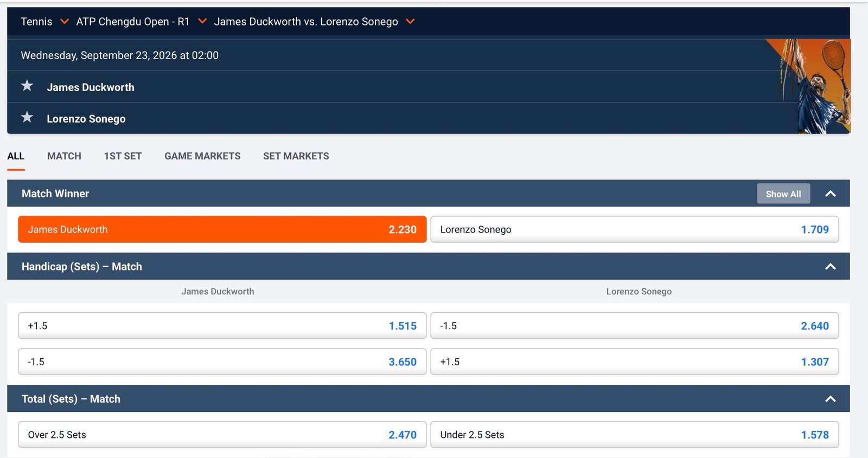This screenshot has width=868, height=458.
Task: Click the Show All button
Action: click(x=783, y=193)
